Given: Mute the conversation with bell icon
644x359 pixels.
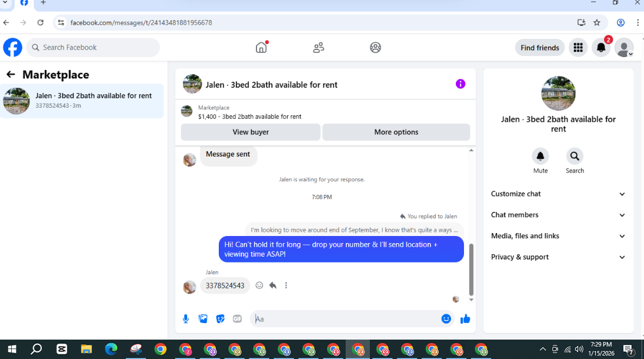Looking at the screenshot, I should 540,157.
